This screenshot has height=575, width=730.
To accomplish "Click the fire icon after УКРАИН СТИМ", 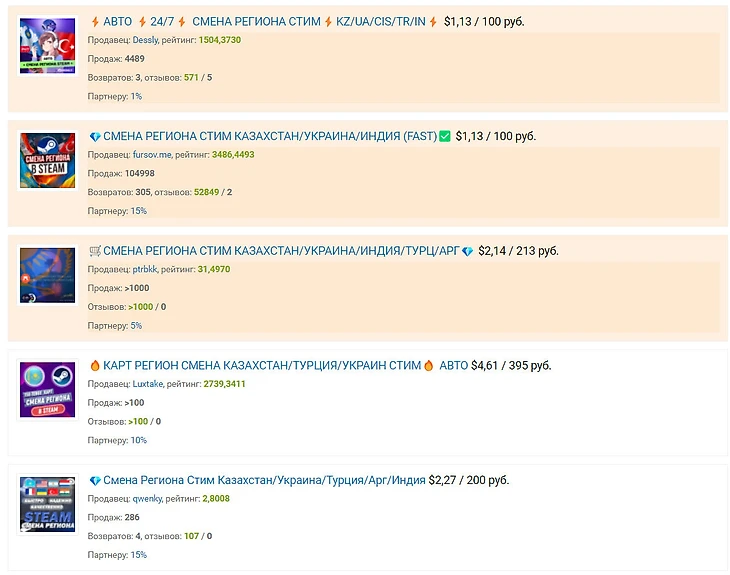I will [x=429, y=366].
